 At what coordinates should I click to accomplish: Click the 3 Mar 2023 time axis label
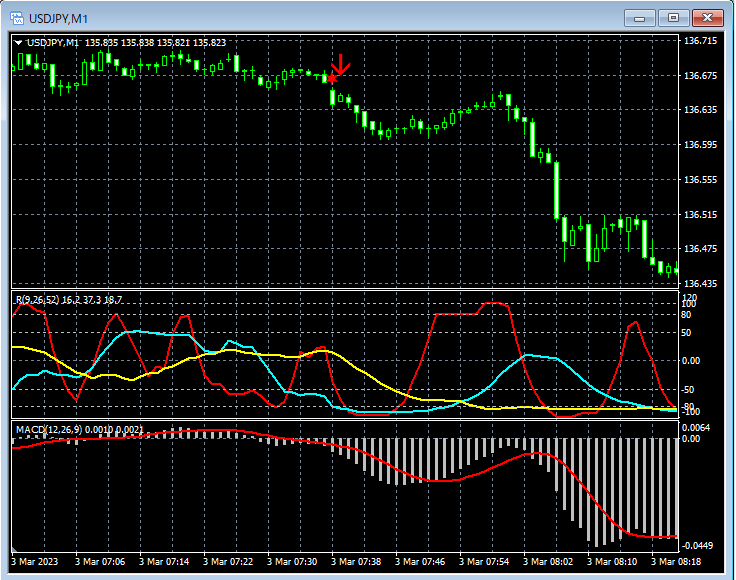35,562
